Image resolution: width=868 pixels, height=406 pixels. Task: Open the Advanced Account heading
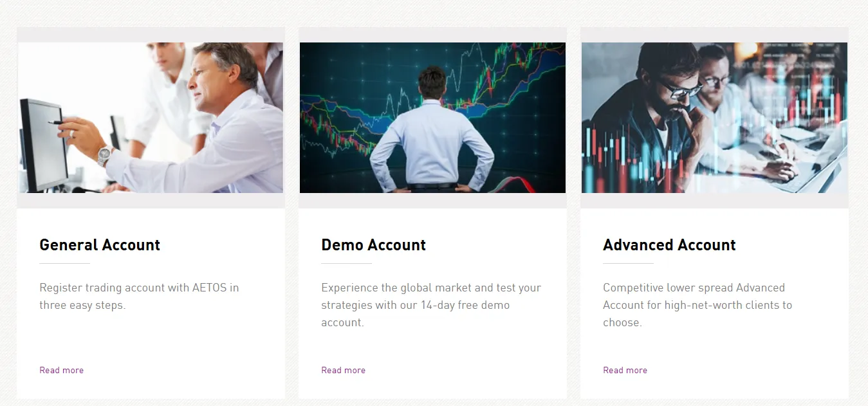pyautogui.click(x=669, y=245)
